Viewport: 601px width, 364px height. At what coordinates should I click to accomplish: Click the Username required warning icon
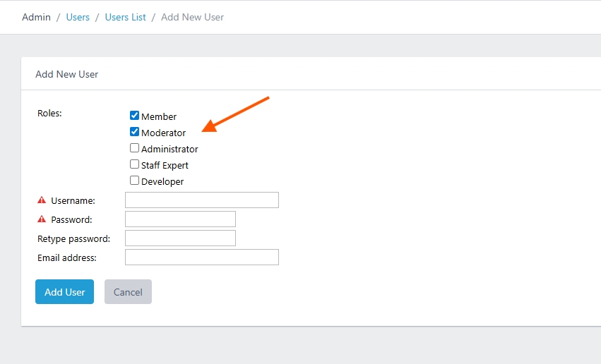tap(42, 200)
